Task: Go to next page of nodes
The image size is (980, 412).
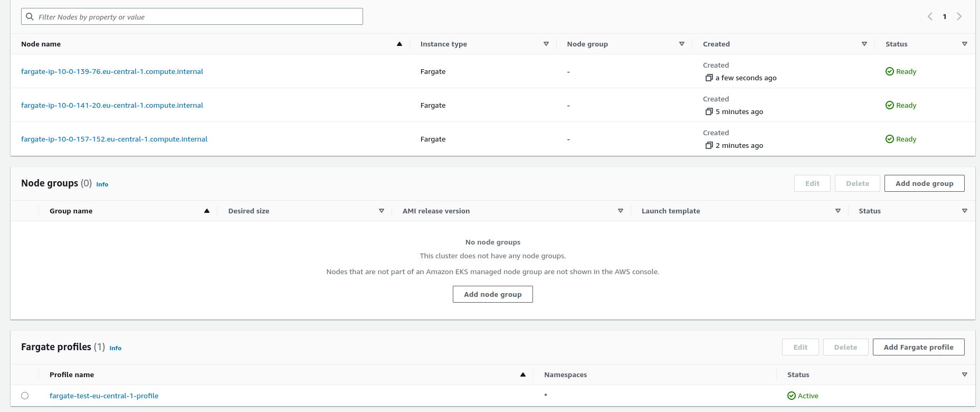Action: point(959,16)
